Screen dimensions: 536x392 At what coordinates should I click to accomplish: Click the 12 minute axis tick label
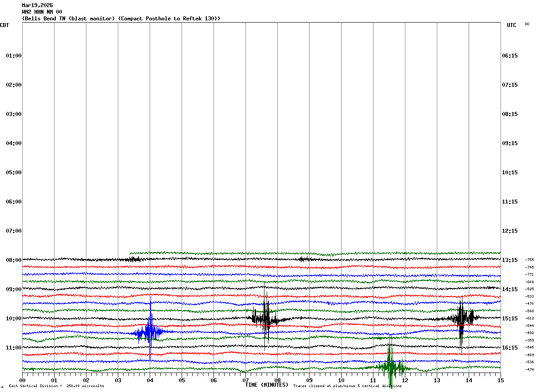tap(405, 380)
